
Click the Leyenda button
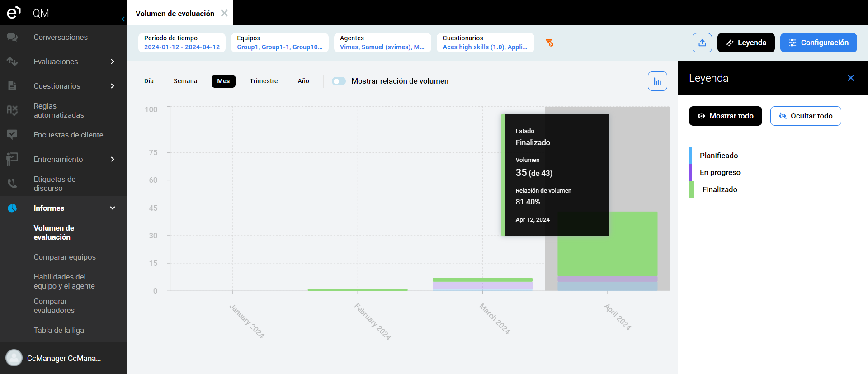[x=746, y=43]
